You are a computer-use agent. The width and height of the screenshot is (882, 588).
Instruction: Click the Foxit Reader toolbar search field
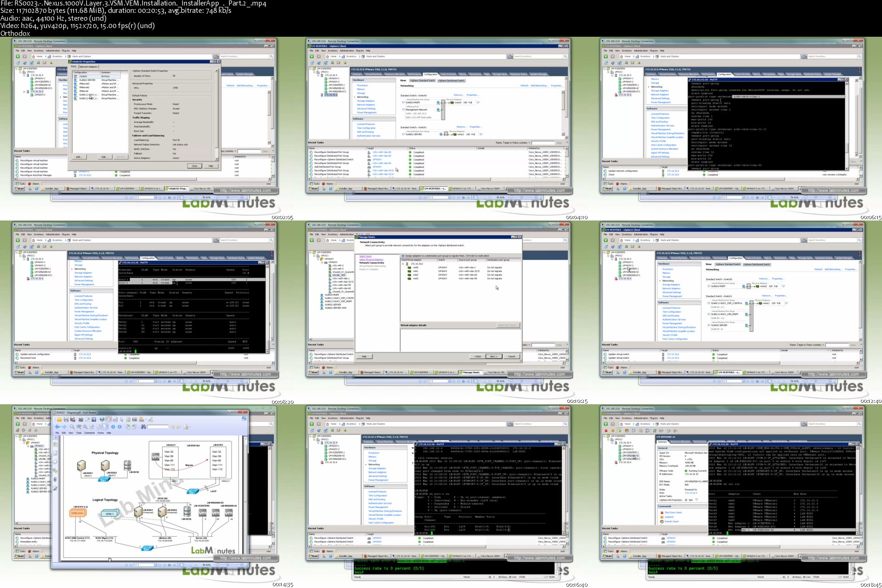coord(158,427)
